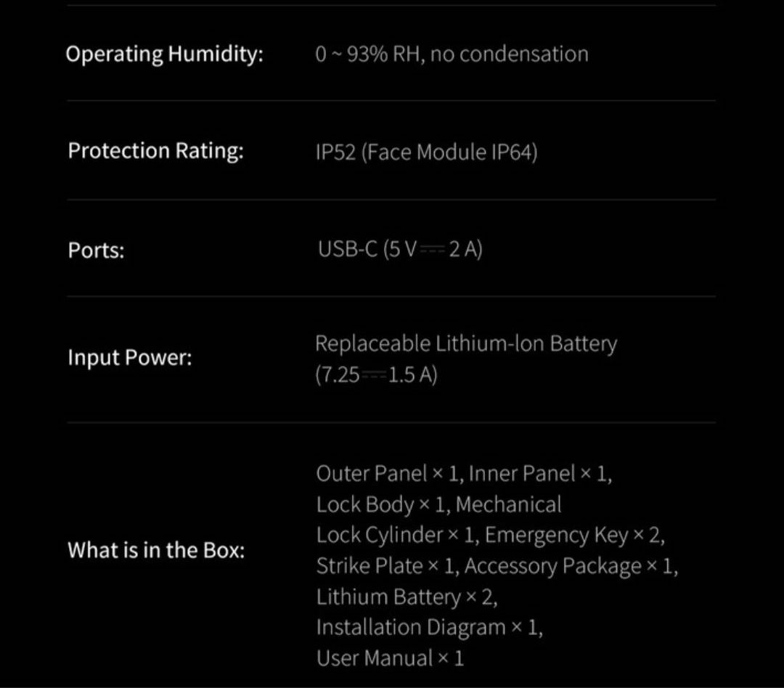Viewport: 784px width, 688px height.
Task: Select Replaceable Lithium-Ion Battery text
Action: tap(466, 344)
